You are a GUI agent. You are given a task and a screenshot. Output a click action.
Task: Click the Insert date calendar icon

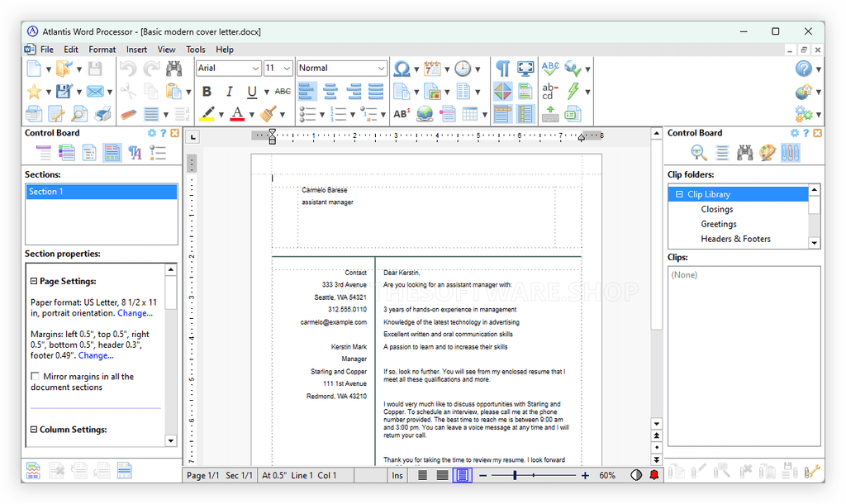click(x=432, y=69)
